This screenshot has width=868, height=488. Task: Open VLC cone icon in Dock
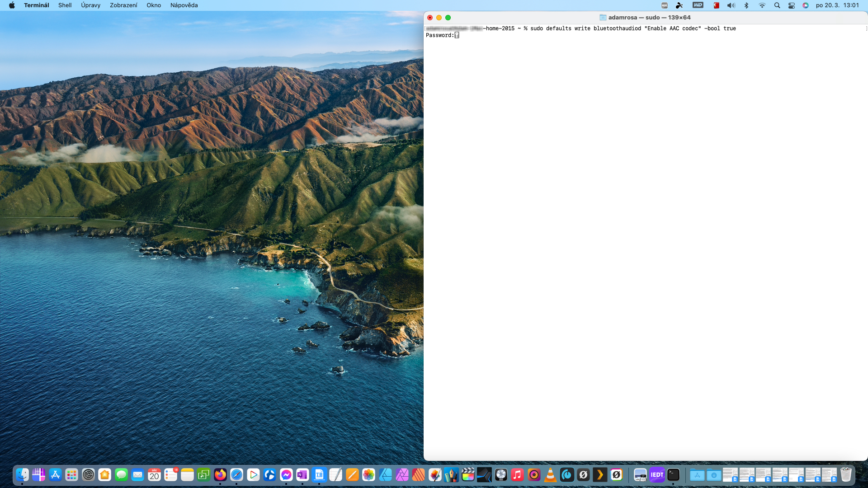(x=550, y=475)
